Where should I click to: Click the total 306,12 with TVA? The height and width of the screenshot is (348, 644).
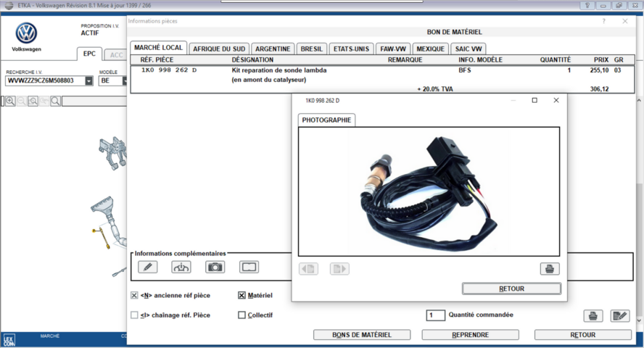pos(599,89)
